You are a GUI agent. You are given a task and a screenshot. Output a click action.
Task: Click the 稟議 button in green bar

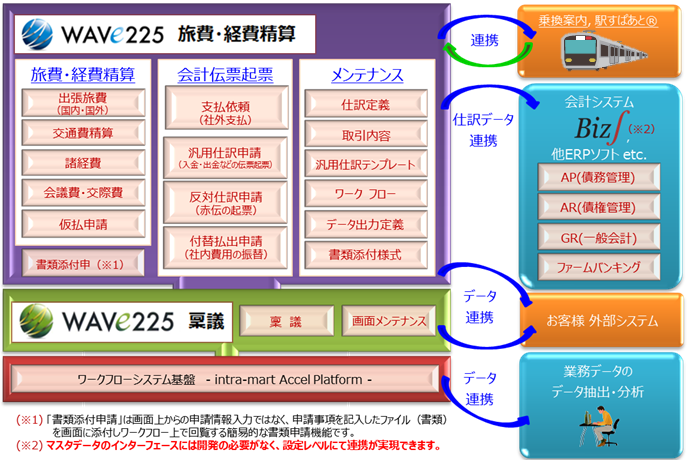(287, 321)
